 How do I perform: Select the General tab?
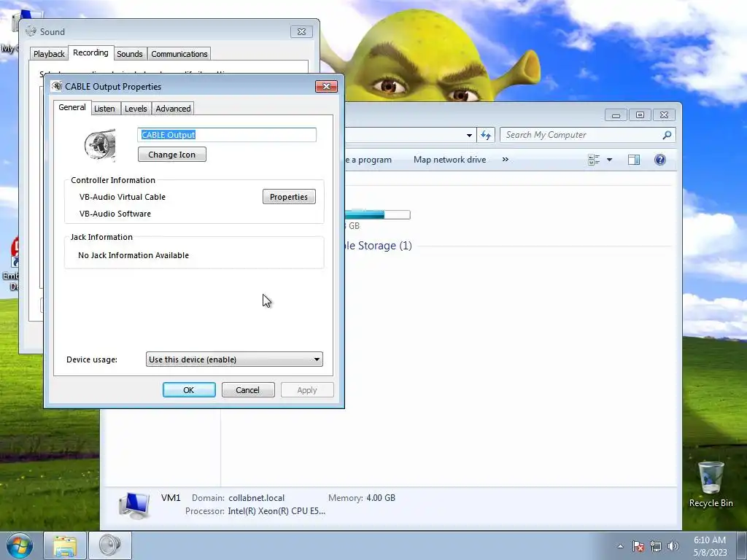pyautogui.click(x=72, y=108)
